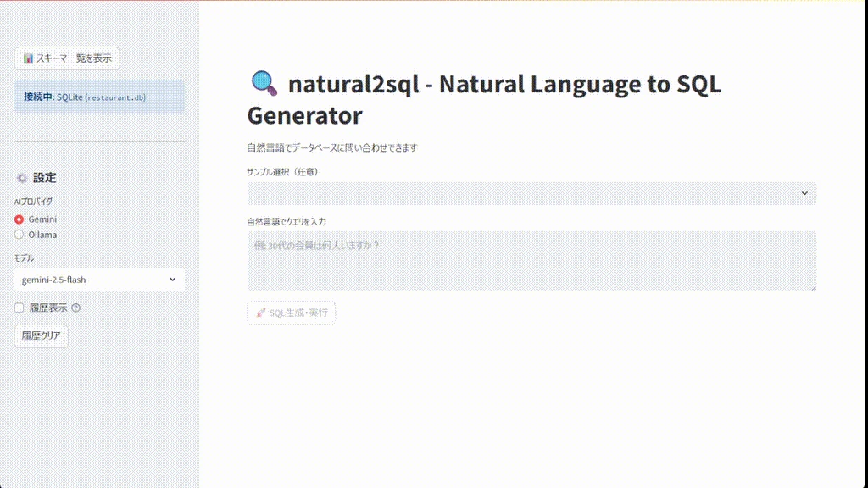
Task: Click the help icon next to 履歴表示
Action: [75, 308]
